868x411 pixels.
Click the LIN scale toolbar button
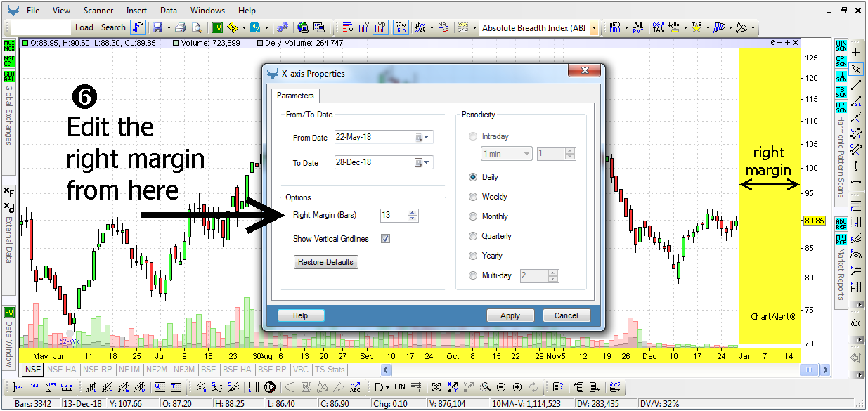[400, 387]
